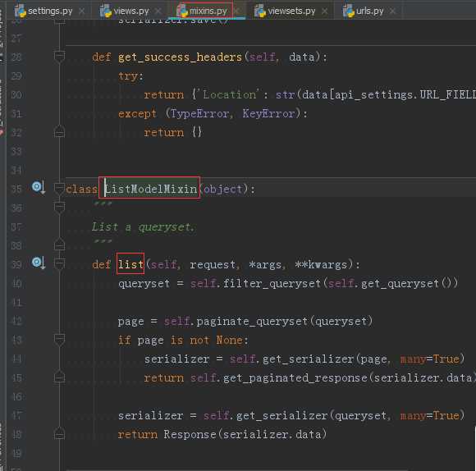Open the viewsets.py tab

click(x=291, y=11)
